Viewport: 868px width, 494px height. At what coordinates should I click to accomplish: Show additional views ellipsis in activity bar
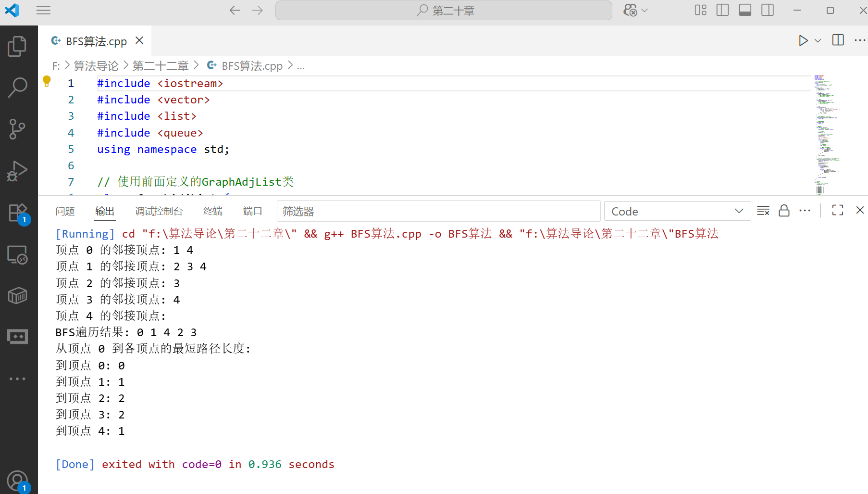[x=17, y=379]
